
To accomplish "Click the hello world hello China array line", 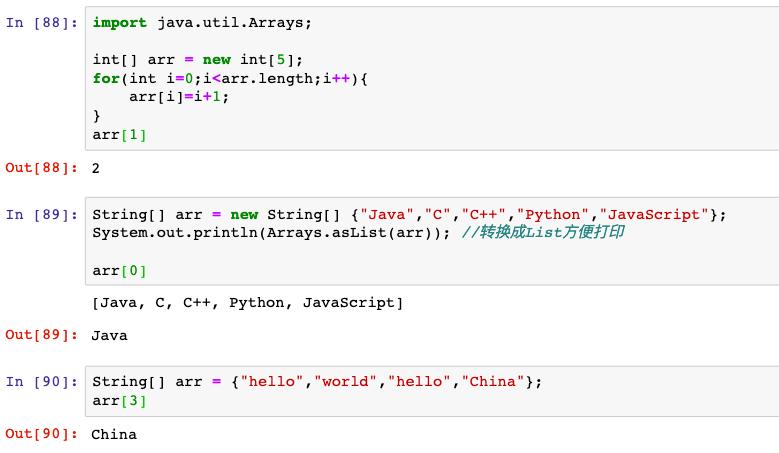I will [317, 382].
